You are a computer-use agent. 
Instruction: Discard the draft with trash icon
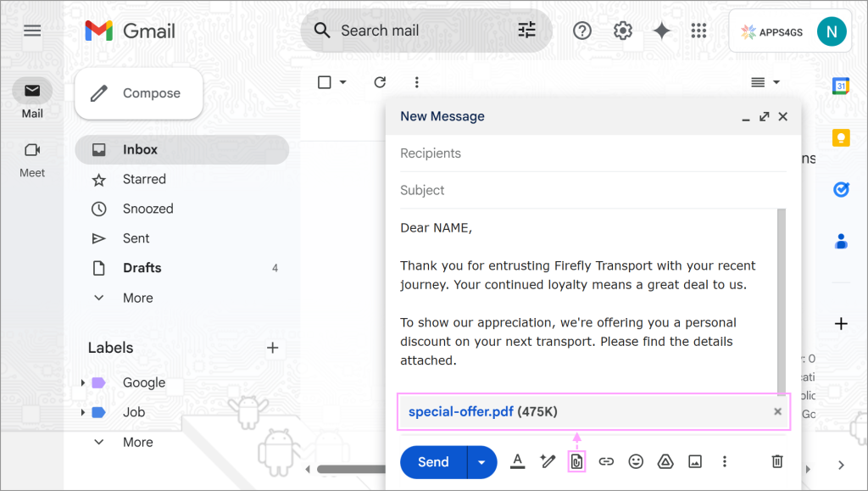pos(776,461)
